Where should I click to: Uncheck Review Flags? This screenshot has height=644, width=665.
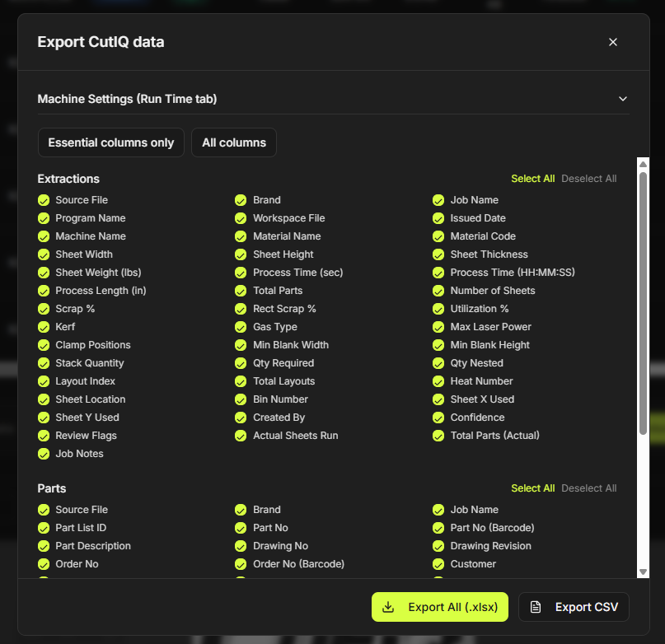44,436
